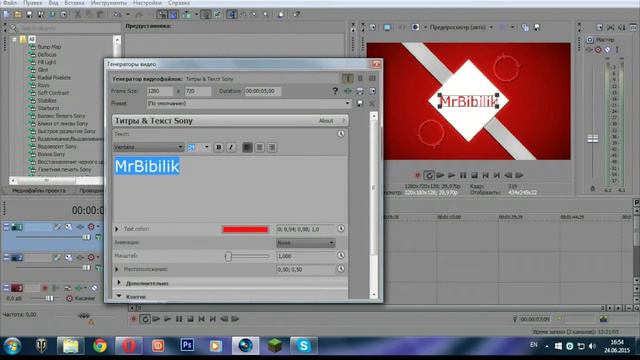Pause playback in preview window

[x=463, y=176]
